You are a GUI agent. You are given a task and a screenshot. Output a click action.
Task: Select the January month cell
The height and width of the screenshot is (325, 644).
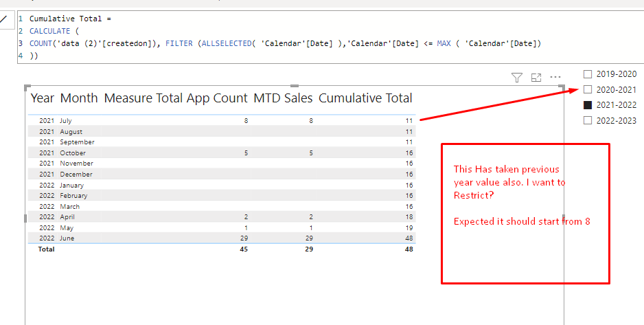(x=71, y=186)
